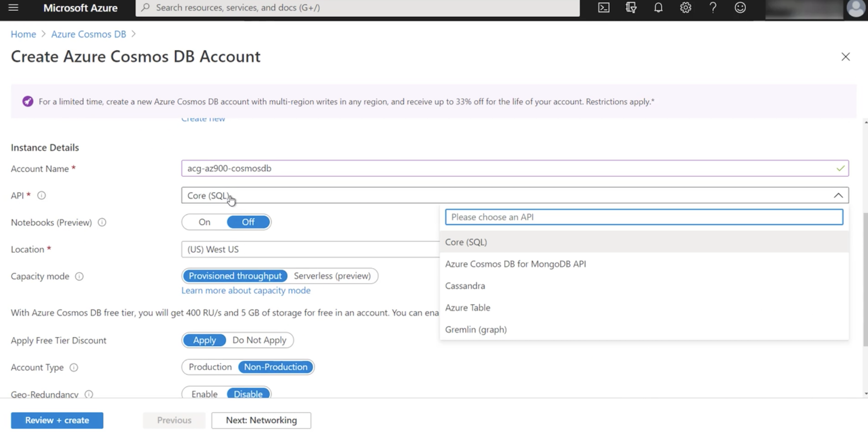Viewport: 868px width, 432px height.
Task: Open the feedback smiley icon
Action: coord(740,7)
